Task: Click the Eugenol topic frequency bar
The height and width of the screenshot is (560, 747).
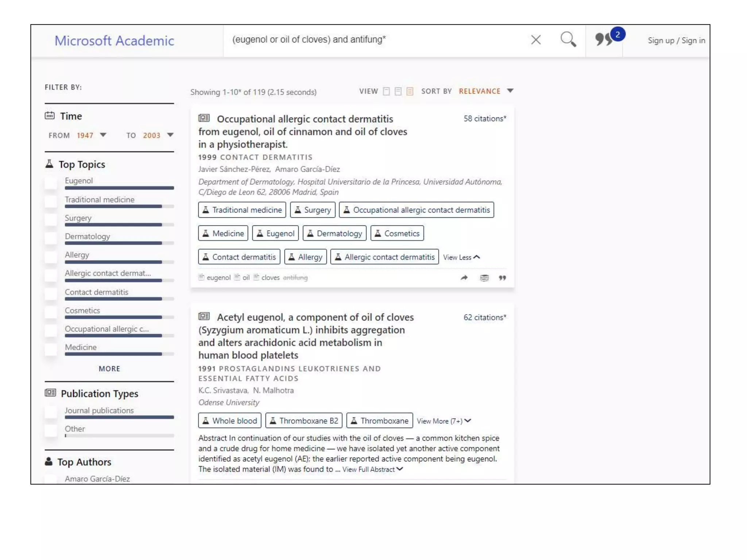Action: [x=119, y=188]
